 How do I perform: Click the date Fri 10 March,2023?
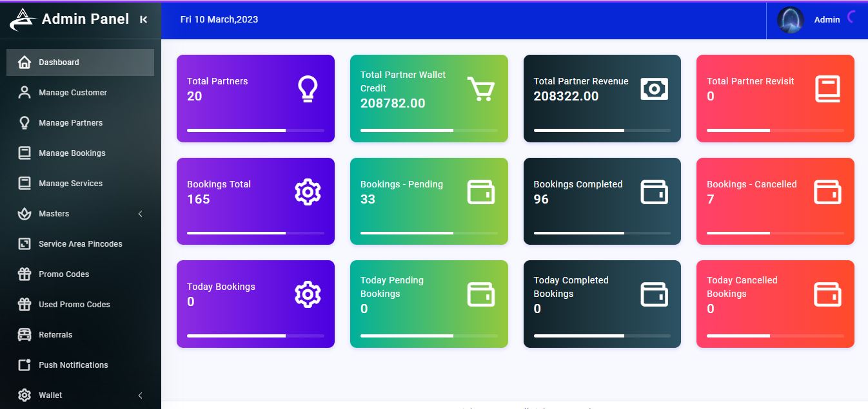pyautogui.click(x=219, y=19)
